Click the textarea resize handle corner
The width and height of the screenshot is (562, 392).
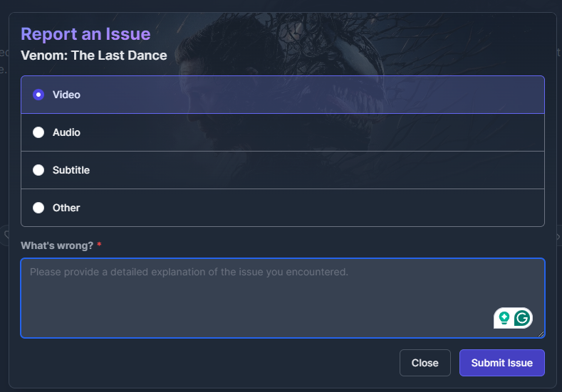point(541,334)
